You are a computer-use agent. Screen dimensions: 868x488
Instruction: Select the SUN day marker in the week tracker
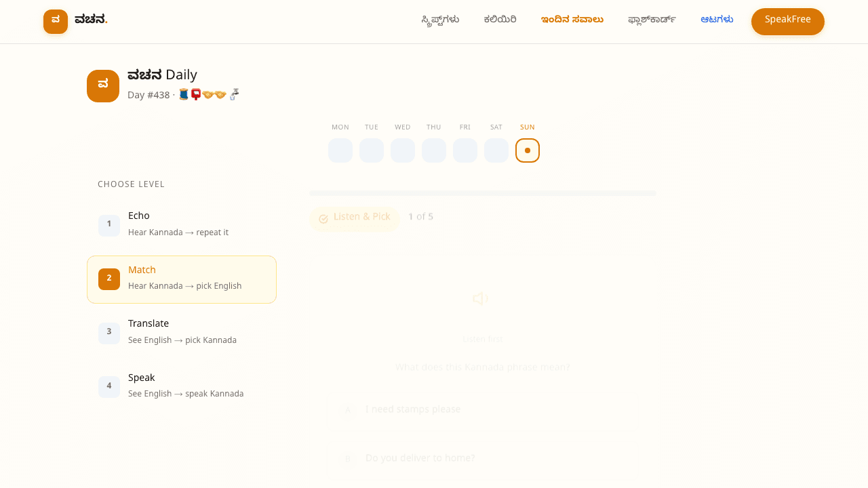tap(528, 150)
